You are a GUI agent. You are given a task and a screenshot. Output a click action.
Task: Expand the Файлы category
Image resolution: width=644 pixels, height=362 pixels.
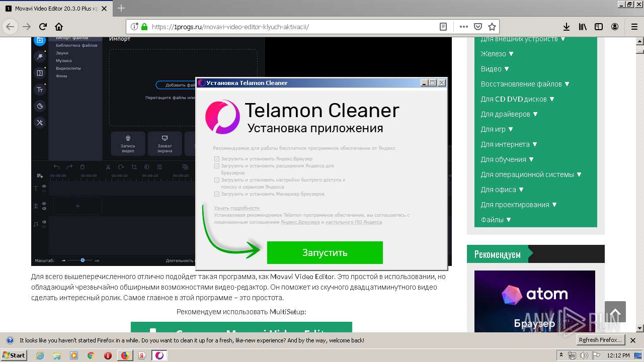click(x=496, y=220)
